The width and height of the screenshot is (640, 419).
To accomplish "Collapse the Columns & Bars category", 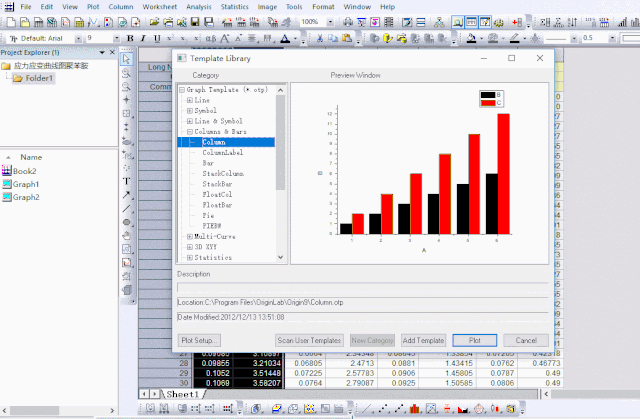I will point(189,132).
